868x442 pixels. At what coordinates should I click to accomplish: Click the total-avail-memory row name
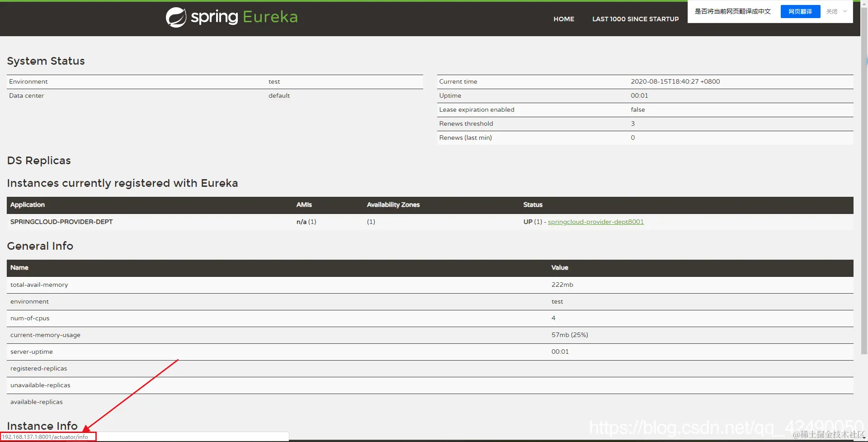(39, 285)
